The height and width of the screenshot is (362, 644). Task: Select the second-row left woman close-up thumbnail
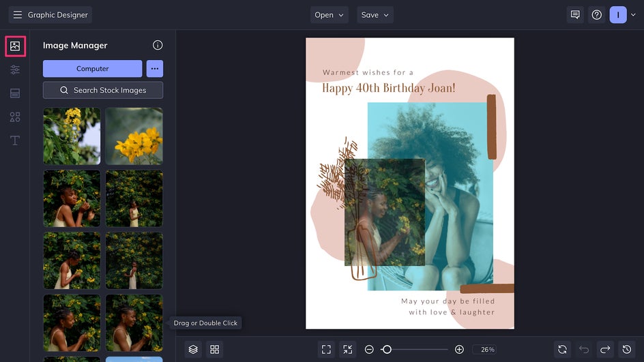(x=72, y=198)
